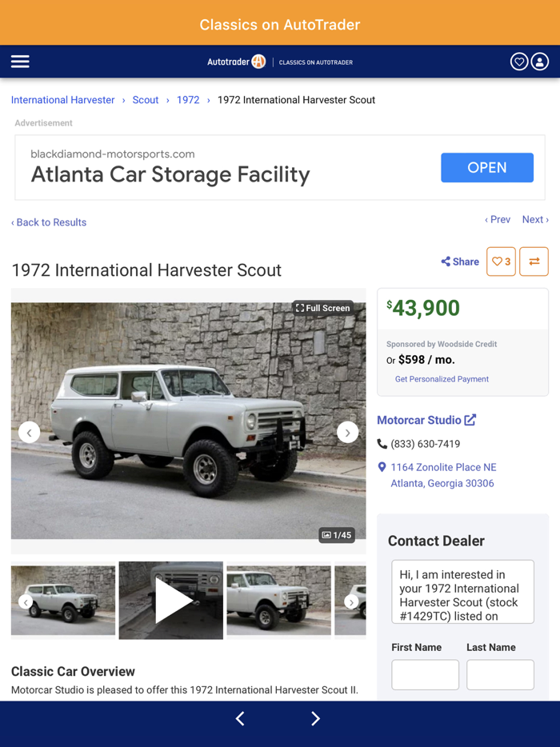This screenshot has width=560, height=747.
Task: Click the Autotrader logo
Action: pos(236,61)
